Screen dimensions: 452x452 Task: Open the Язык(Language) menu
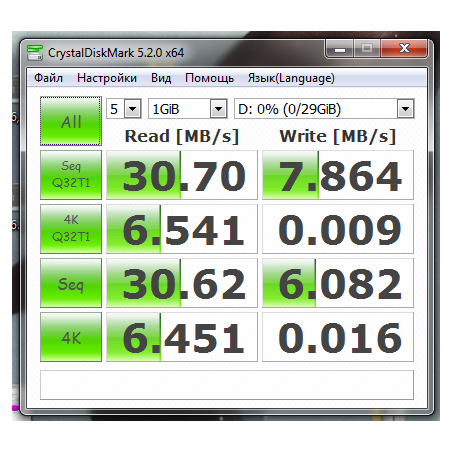pos(291,78)
